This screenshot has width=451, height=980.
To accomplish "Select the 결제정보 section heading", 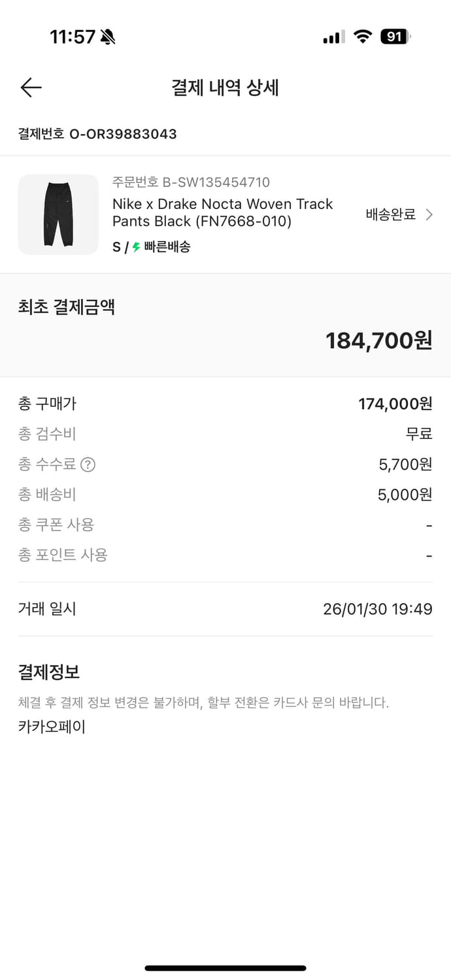I will [46, 672].
